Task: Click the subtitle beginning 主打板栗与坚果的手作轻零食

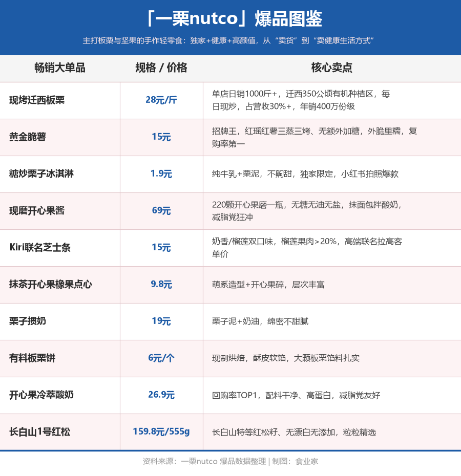Action: 228,40
